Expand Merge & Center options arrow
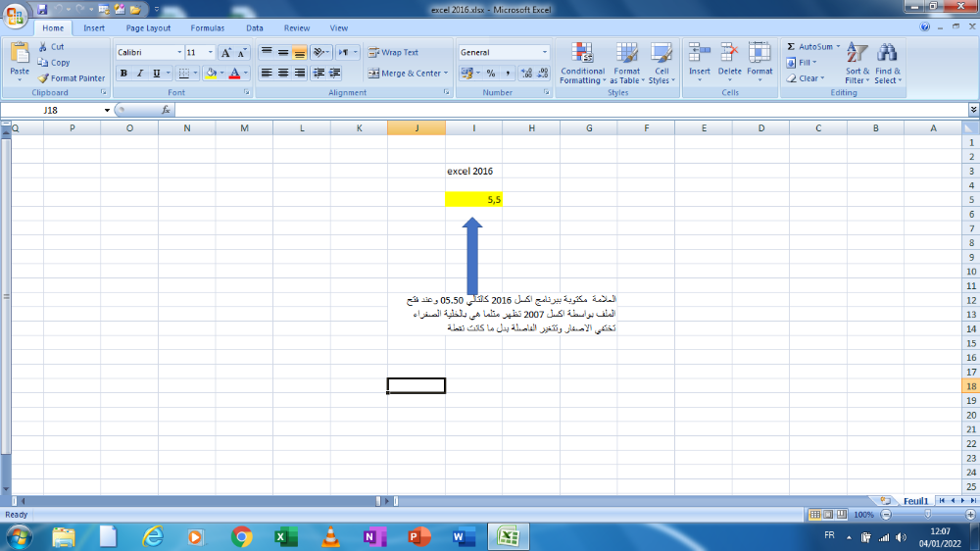The image size is (980, 551). [446, 74]
